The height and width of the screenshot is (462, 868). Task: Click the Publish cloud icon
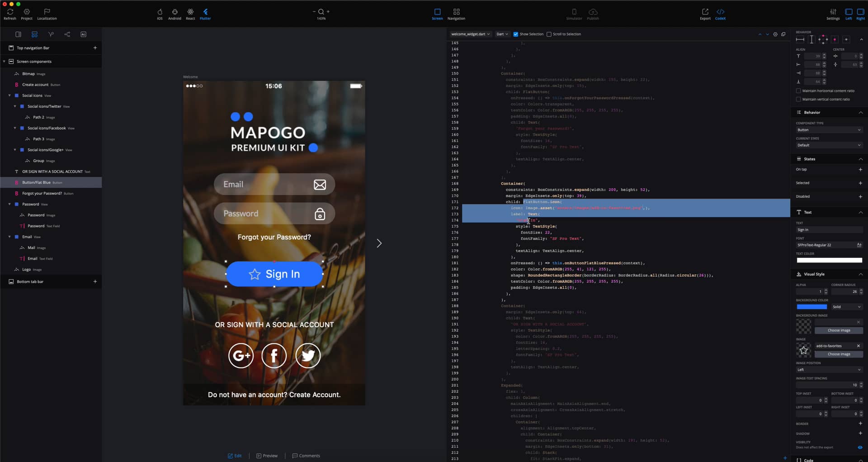[x=593, y=14]
